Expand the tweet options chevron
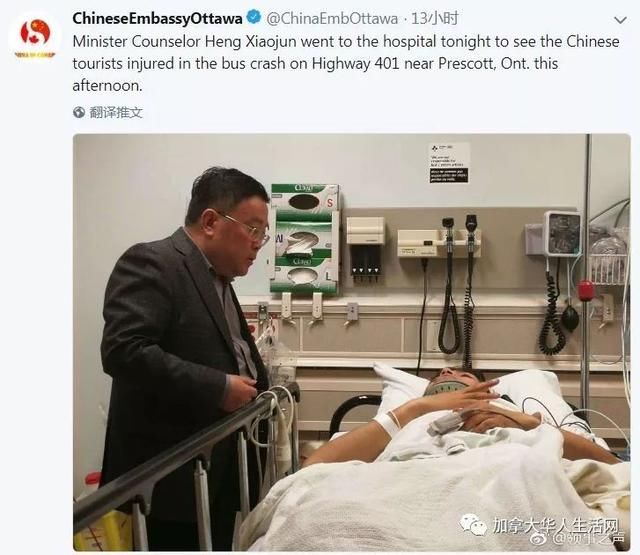This screenshot has height=555, width=640. 620,20
